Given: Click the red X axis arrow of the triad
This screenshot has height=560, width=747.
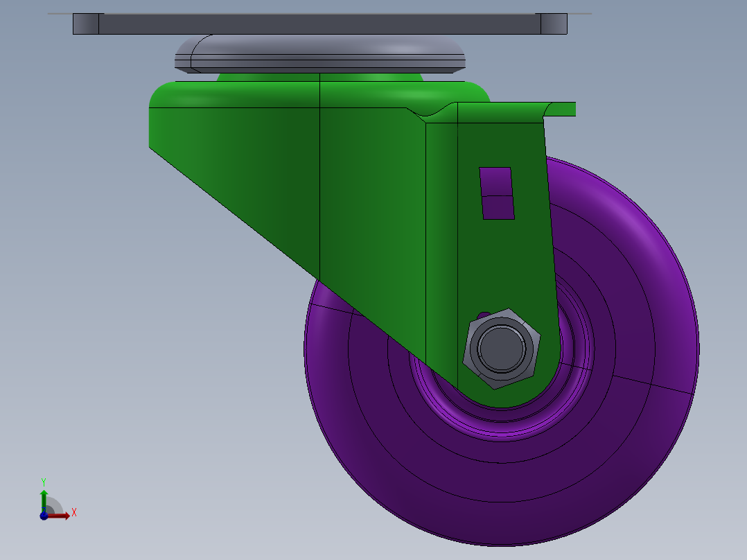Looking at the screenshot, I should pos(64,516).
